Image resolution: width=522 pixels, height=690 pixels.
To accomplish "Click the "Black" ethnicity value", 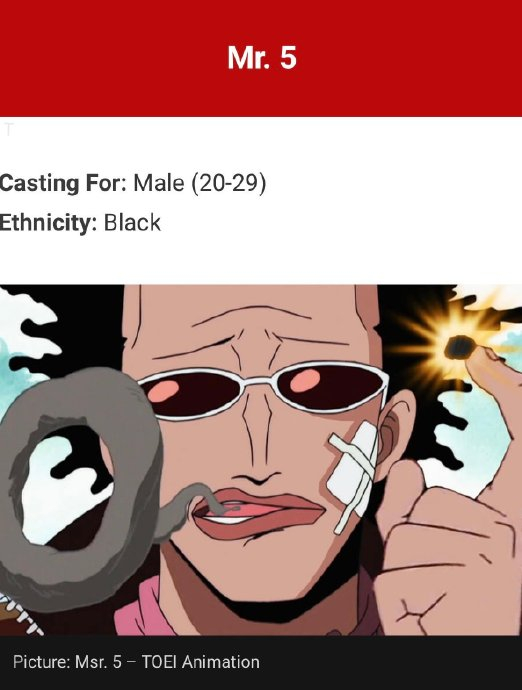I will [132, 223].
